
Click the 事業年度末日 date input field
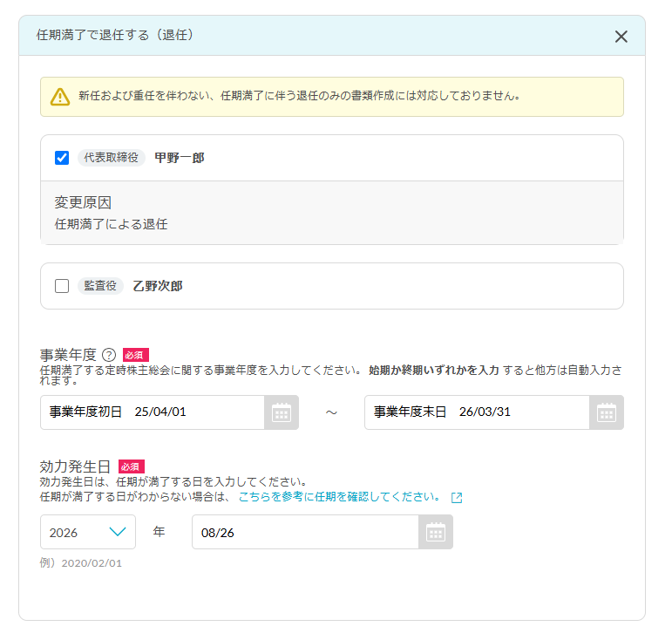[477, 412]
